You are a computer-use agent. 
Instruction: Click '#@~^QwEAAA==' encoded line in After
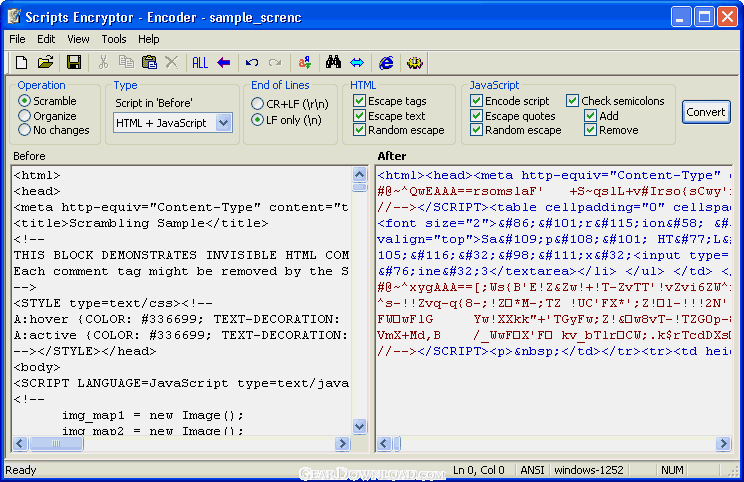[x=554, y=191]
